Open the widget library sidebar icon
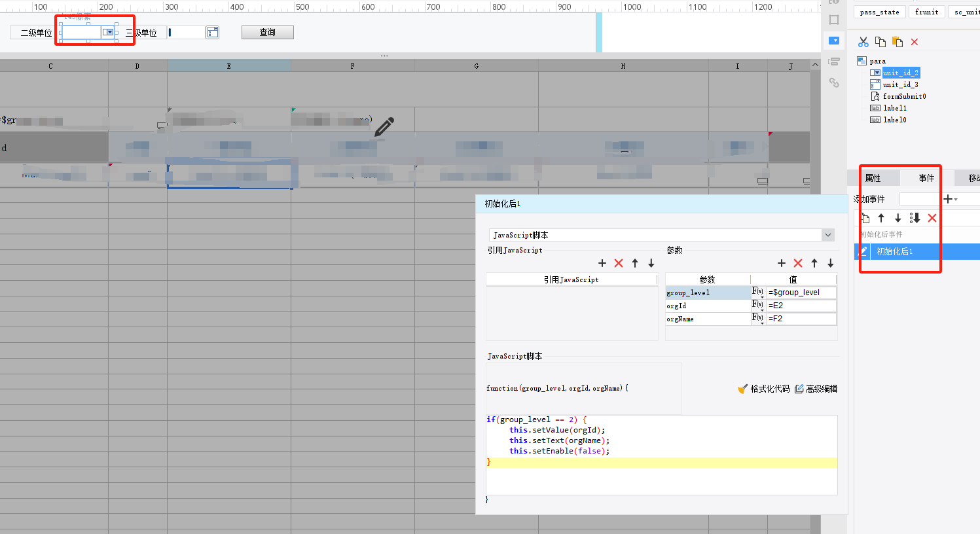The image size is (980, 534). (x=834, y=41)
